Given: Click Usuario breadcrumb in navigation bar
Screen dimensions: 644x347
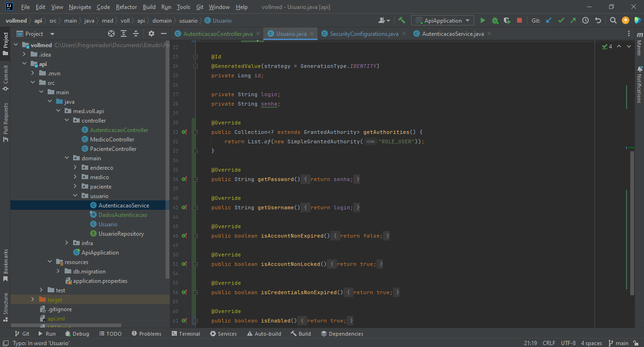Looking at the screenshot, I should coord(218,20).
